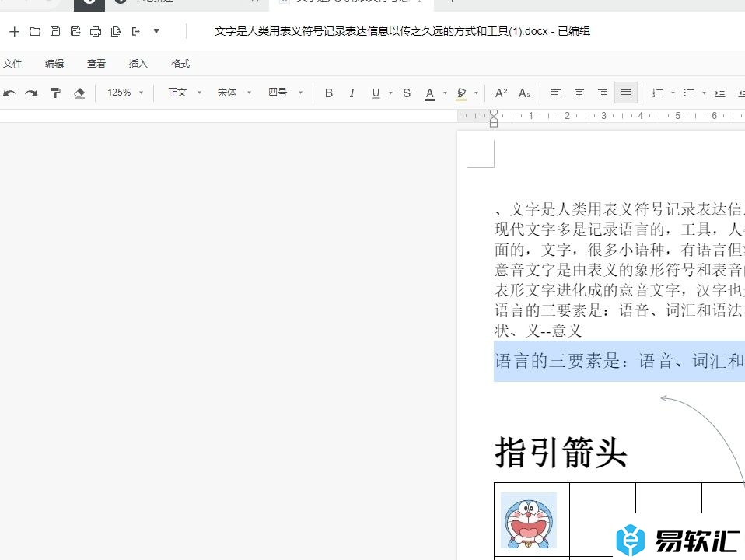The height and width of the screenshot is (560, 745).
Task: Open the 编辑 menu
Action: point(54,64)
